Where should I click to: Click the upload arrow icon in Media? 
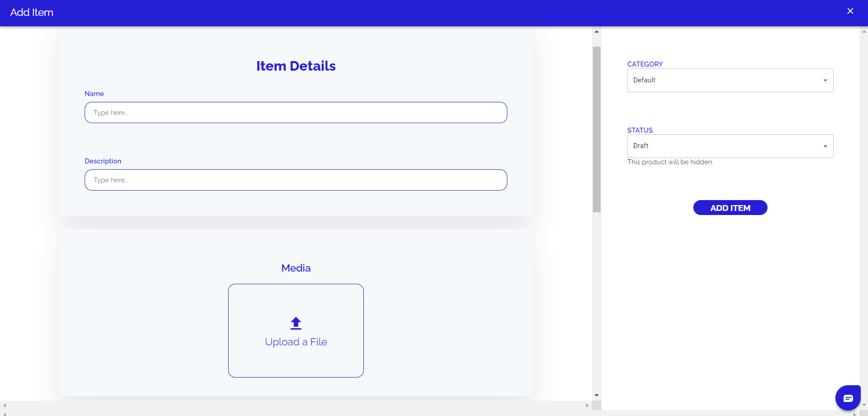296,323
